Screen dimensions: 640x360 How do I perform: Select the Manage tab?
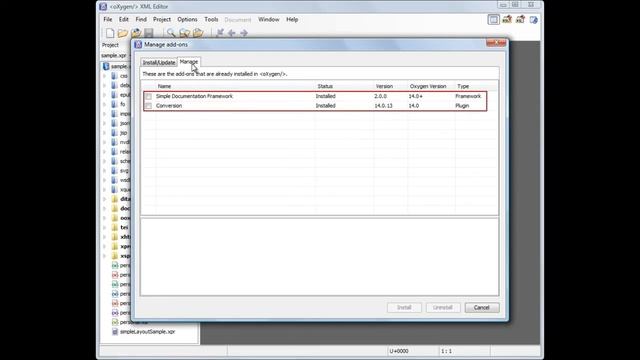click(x=189, y=62)
